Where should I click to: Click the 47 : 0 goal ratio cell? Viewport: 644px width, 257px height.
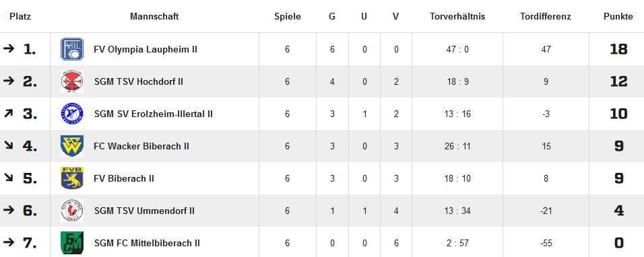[x=457, y=50]
